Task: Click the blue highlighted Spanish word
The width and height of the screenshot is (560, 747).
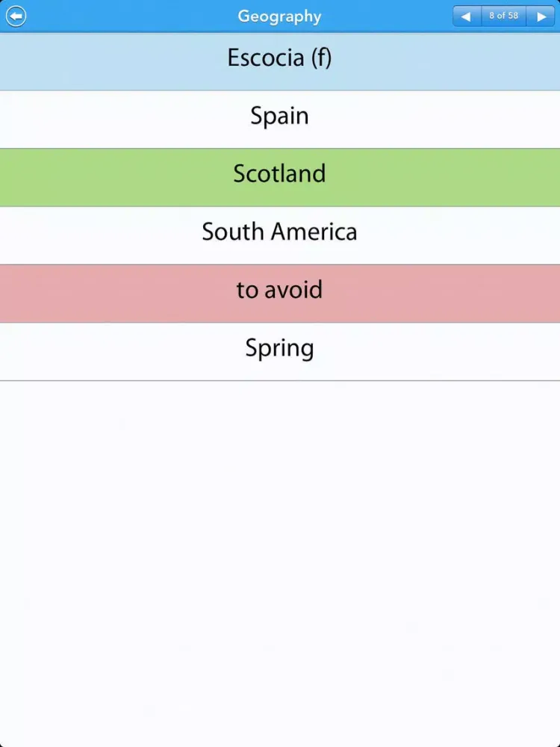Action: [279, 58]
